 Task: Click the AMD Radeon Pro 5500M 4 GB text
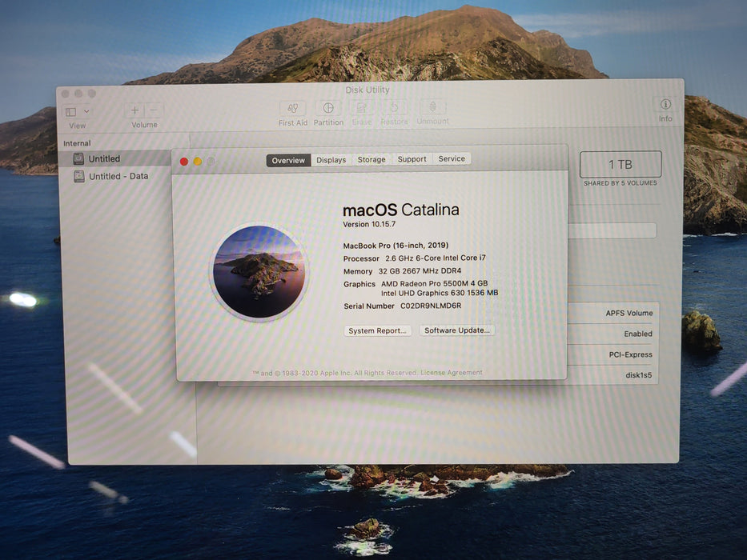pos(435,283)
